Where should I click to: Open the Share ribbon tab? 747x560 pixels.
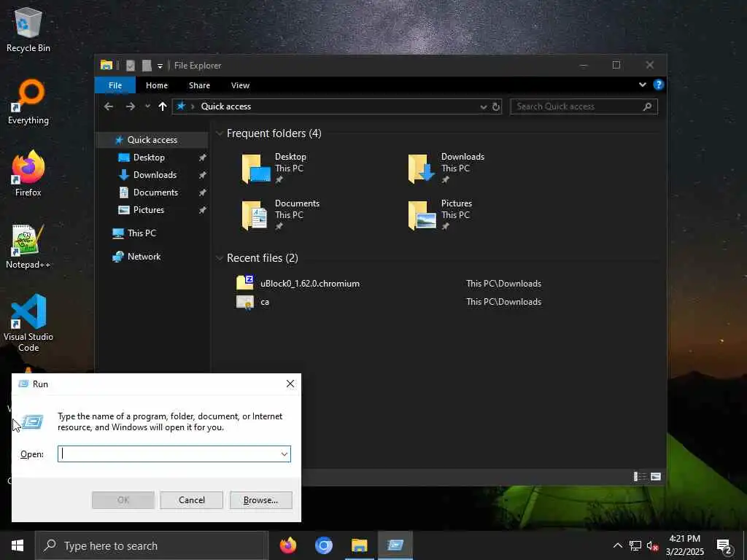click(199, 85)
